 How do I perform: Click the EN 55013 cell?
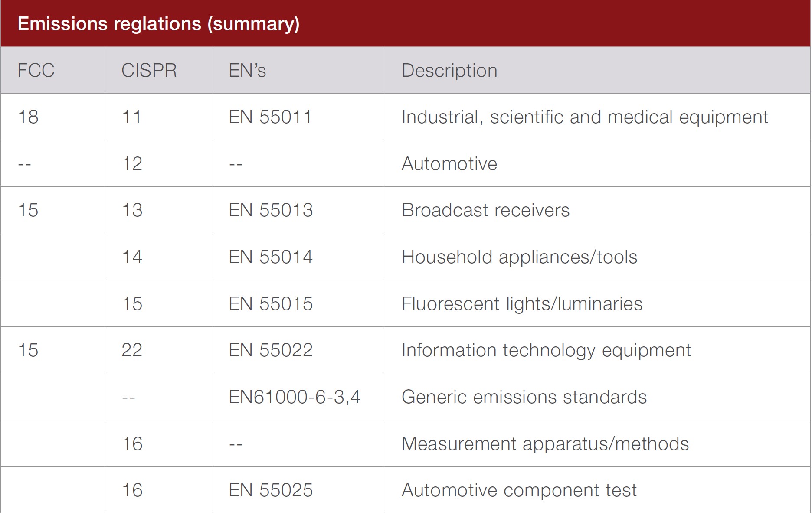pos(271,210)
